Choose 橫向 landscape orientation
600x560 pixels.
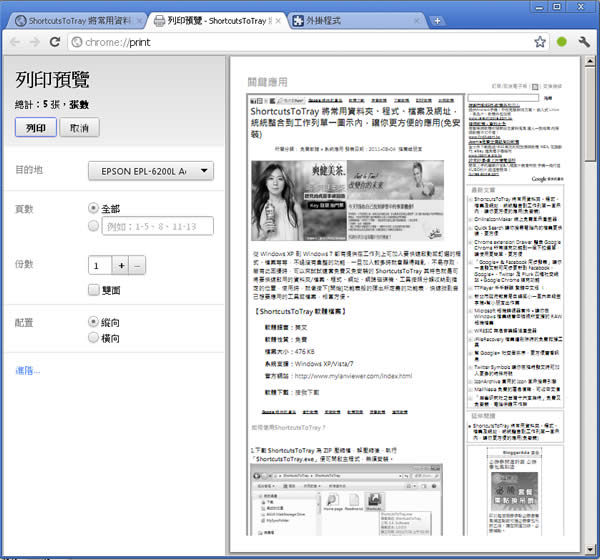point(94,339)
